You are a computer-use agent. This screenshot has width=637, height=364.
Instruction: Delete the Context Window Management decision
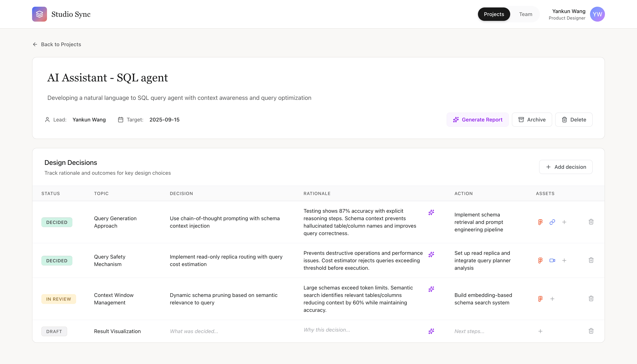point(591,298)
